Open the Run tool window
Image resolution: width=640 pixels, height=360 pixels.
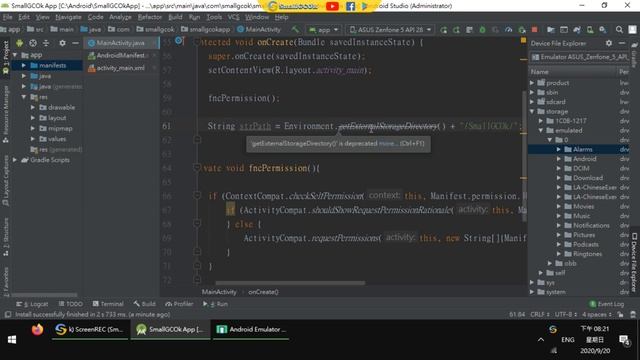tap(216, 304)
